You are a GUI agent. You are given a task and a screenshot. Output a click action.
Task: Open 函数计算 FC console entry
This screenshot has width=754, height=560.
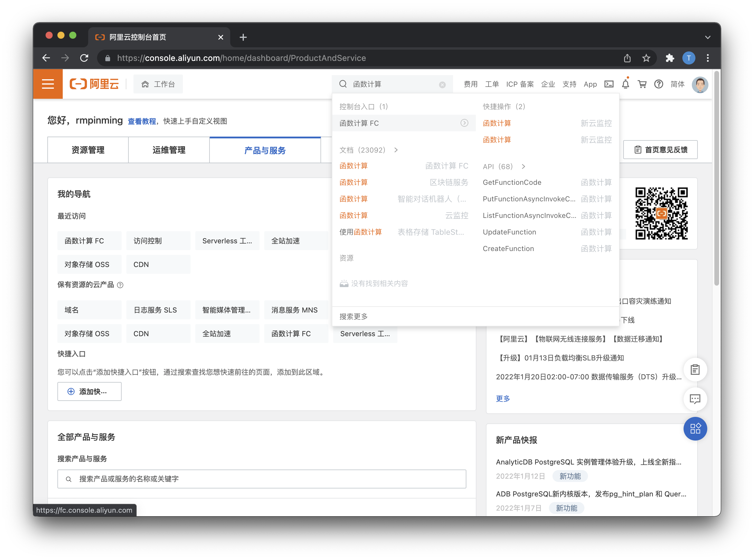(404, 123)
